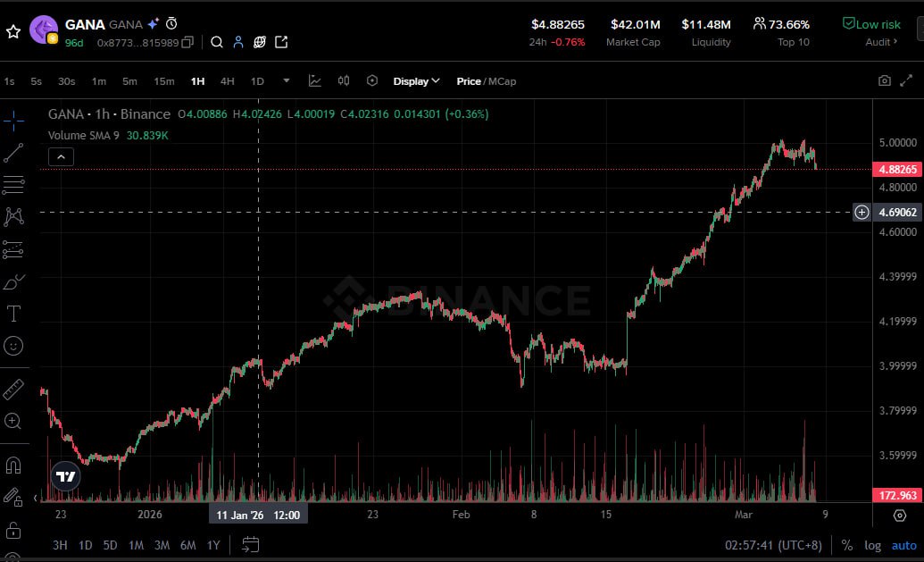Screen dimensions: 924x562
Task: Open timezone setting 02:57:41 (UTC+8)
Action: coord(773,546)
